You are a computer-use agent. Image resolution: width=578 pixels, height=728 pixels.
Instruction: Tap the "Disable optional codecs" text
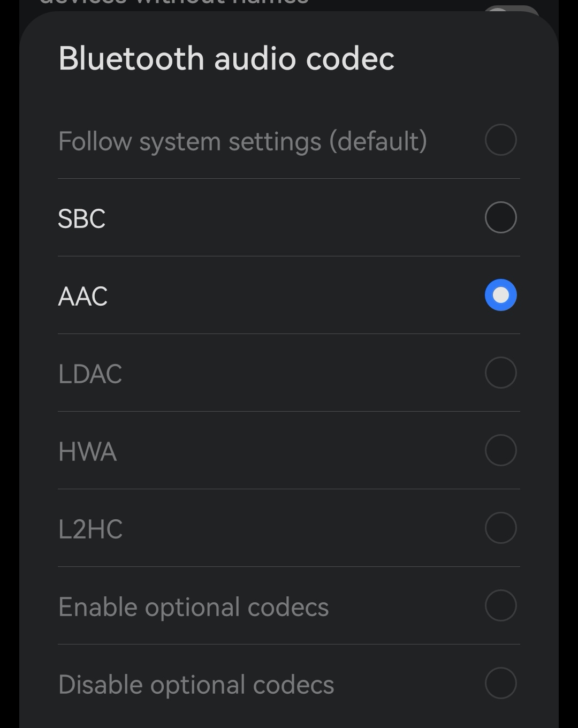(196, 685)
